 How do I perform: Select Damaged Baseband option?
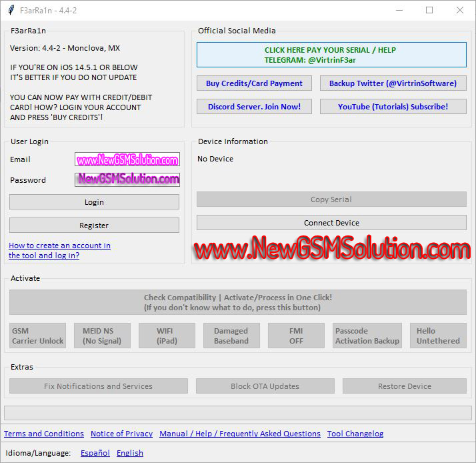pos(231,336)
